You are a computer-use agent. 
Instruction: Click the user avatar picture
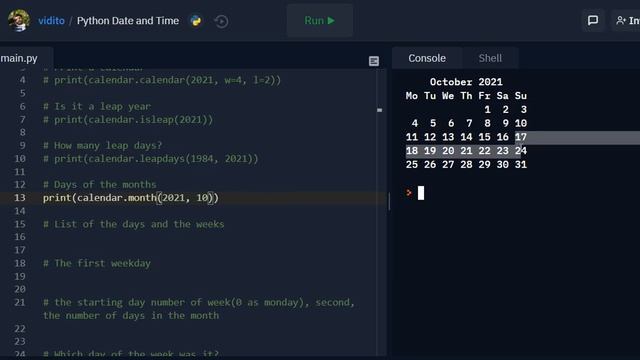click(19, 20)
